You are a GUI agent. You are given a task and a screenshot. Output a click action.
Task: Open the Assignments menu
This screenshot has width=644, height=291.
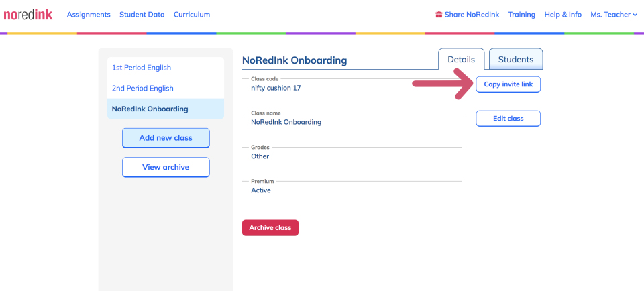coord(89,15)
